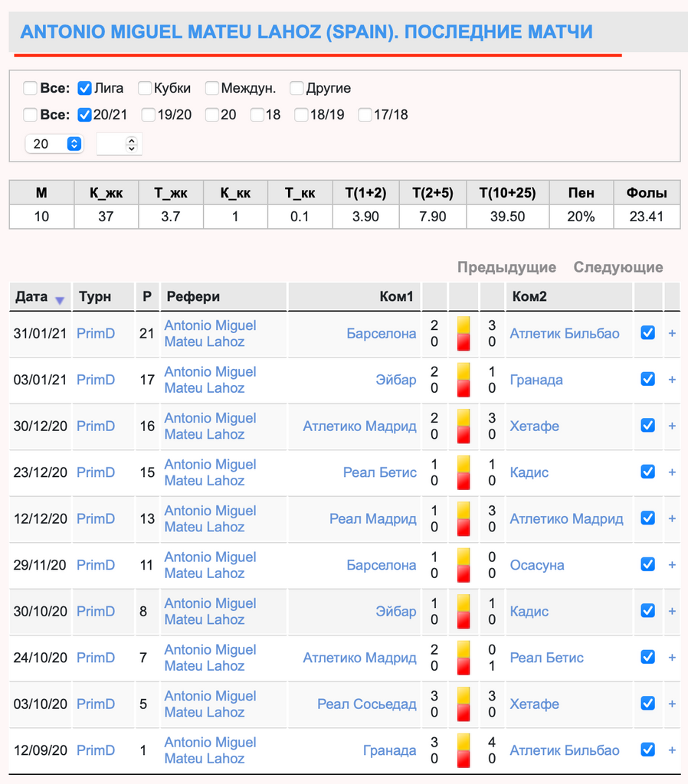This screenshot has width=688, height=784.
Task: Uncheck the 20/21 season checkbox
Action: tap(84, 115)
